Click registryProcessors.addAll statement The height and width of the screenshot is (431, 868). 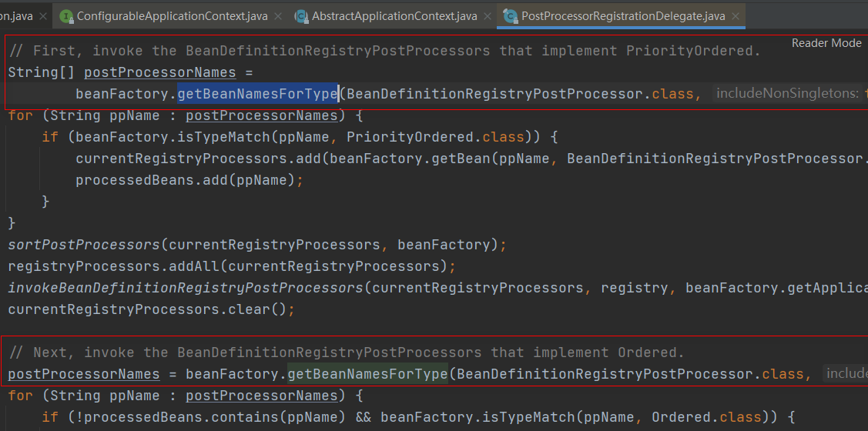[x=231, y=266]
